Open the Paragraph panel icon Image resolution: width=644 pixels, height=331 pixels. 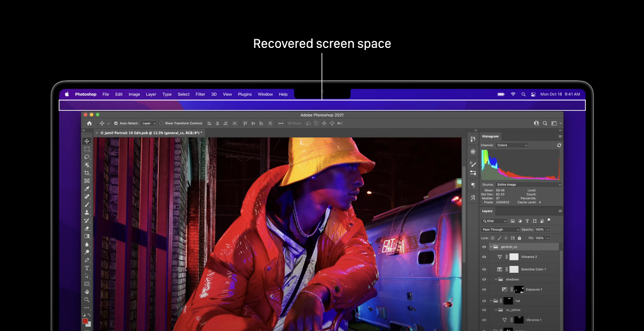(x=473, y=185)
